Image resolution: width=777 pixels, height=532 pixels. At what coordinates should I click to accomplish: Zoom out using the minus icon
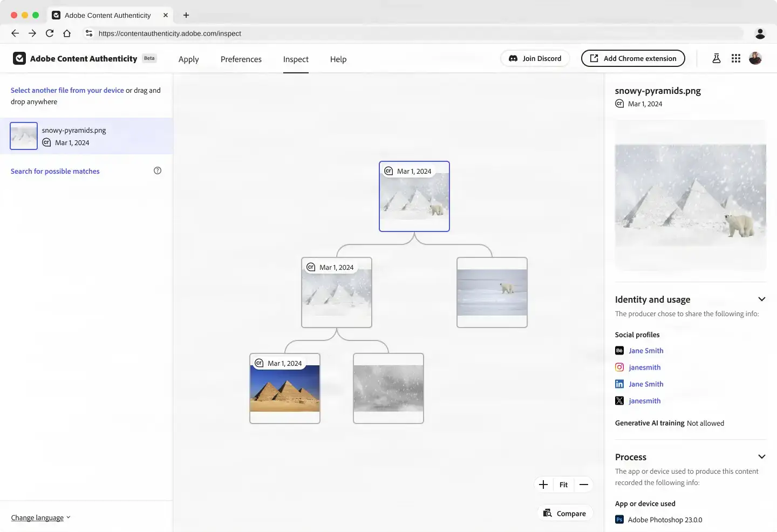pos(584,485)
